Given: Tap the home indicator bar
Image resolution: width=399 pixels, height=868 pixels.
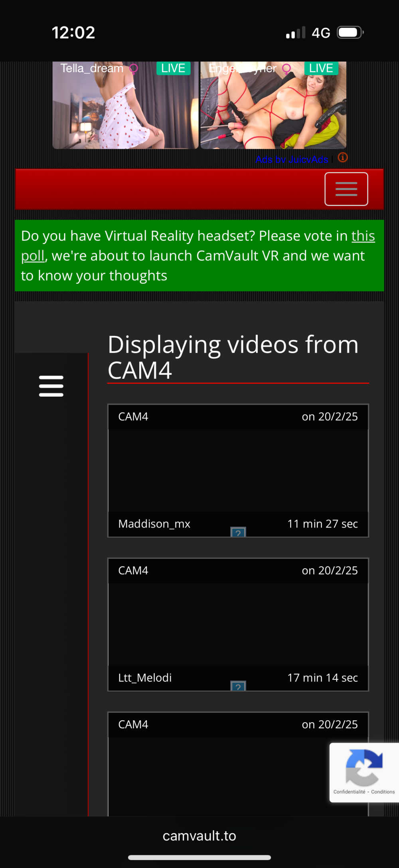Looking at the screenshot, I should 199,857.
